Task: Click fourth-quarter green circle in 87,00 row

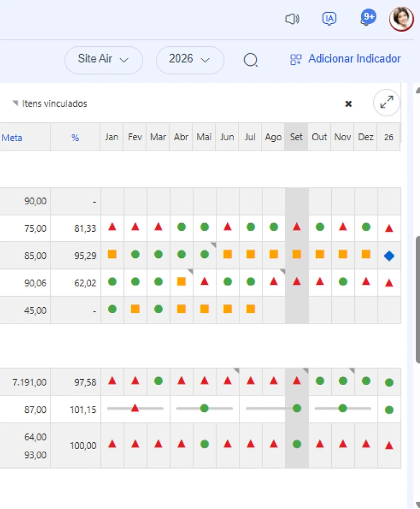Action: [x=343, y=408]
